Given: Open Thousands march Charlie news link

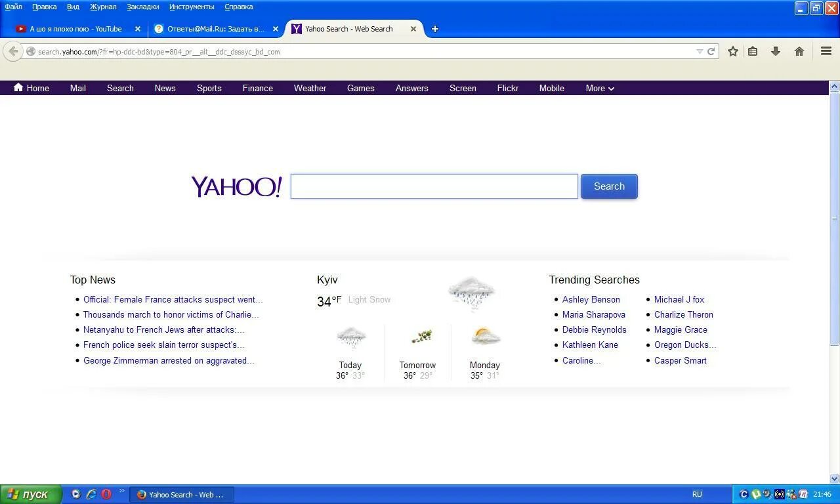Looking at the screenshot, I should (x=171, y=314).
